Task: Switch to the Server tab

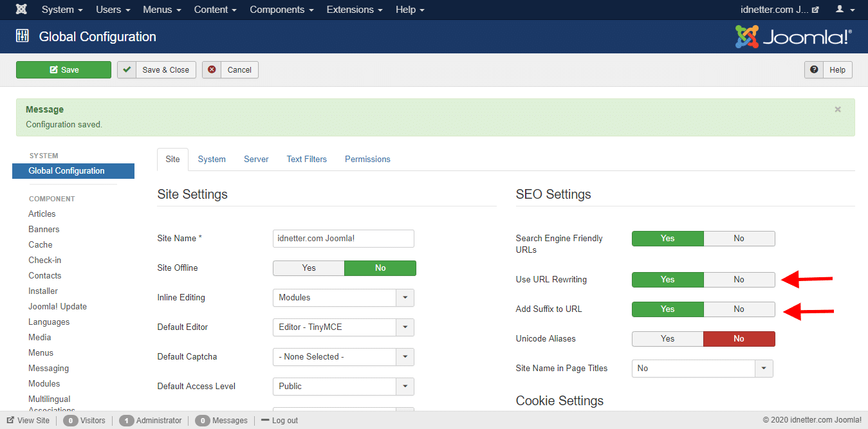Action: tap(256, 160)
